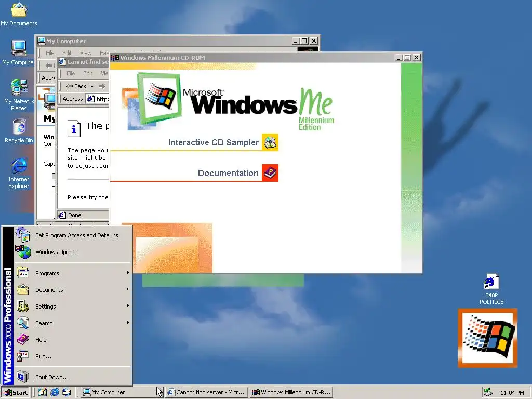Click the Settings gear menu icon

[x=23, y=306]
